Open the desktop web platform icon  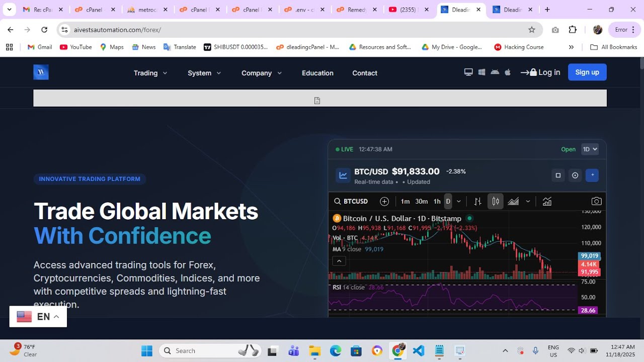click(x=468, y=72)
